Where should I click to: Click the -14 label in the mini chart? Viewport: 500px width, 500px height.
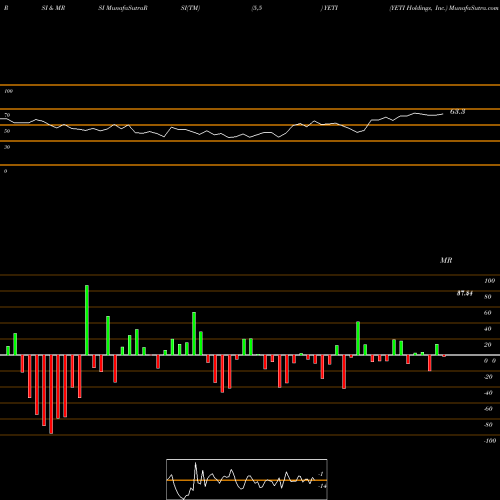click(322, 486)
